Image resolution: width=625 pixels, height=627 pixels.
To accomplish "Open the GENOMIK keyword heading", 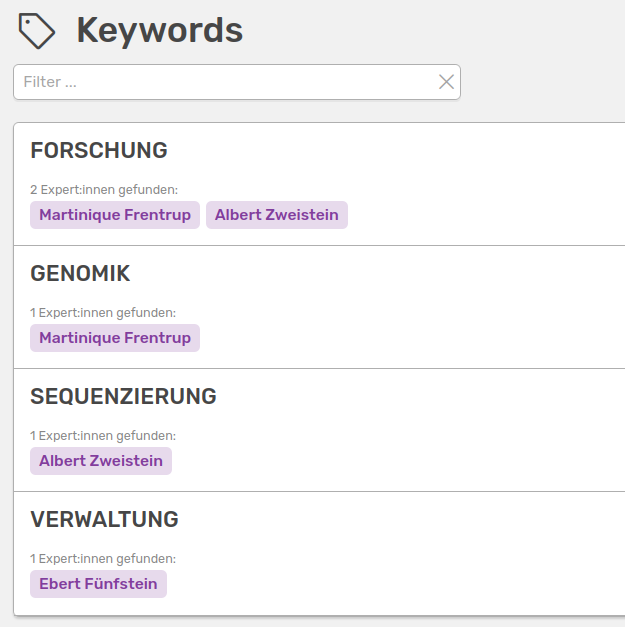I will click(80, 274).
